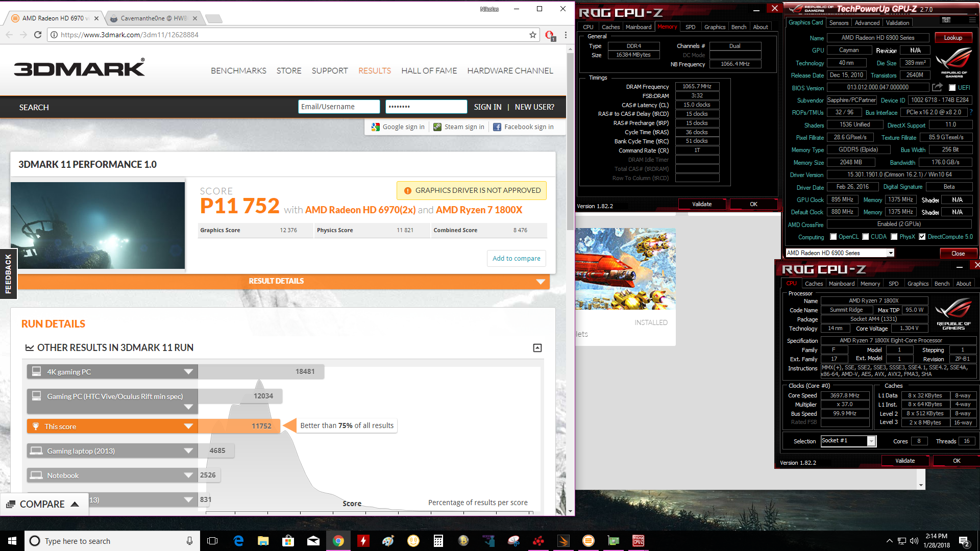The width and height of the screenshot is (980, 551).
Task: Click the benchmark result thumbnail image
Action: [97, 226]
